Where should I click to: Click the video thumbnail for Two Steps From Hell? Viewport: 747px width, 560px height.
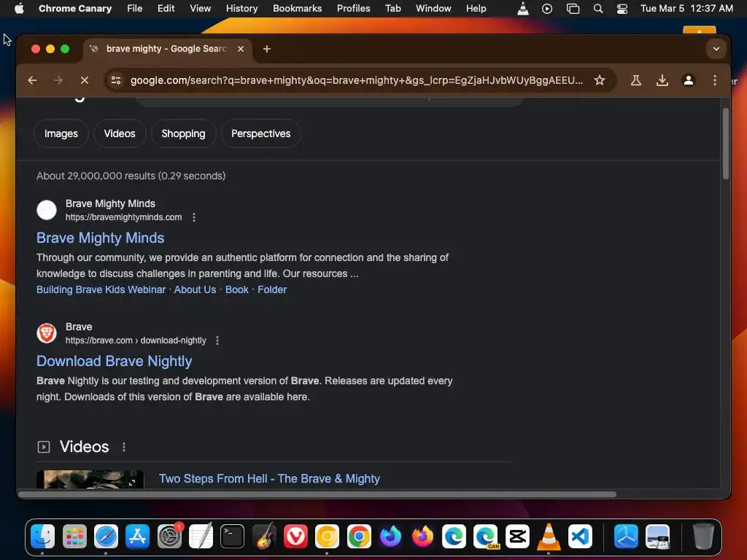tap(90, 479)
